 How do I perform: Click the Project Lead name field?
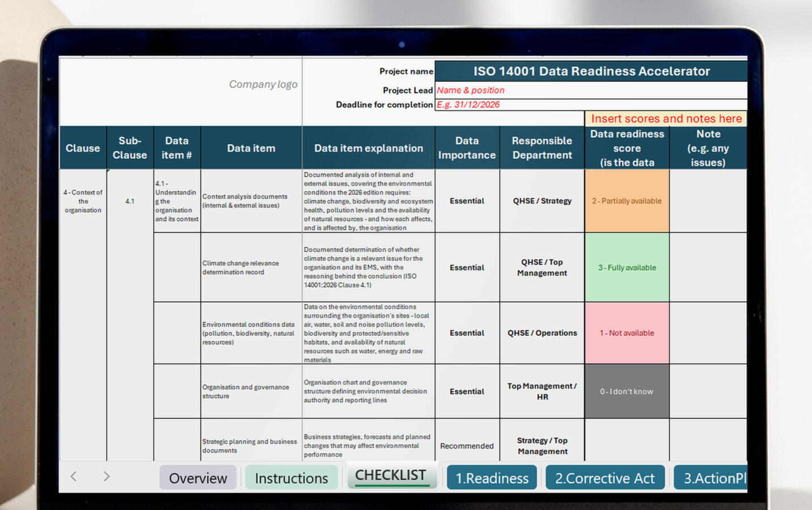[591, 90]
